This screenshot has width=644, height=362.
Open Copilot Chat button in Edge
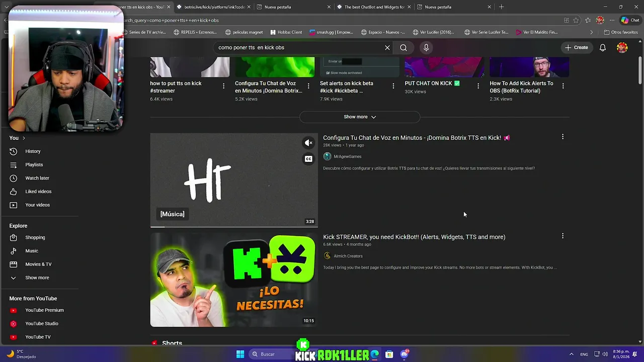(630, 20)
